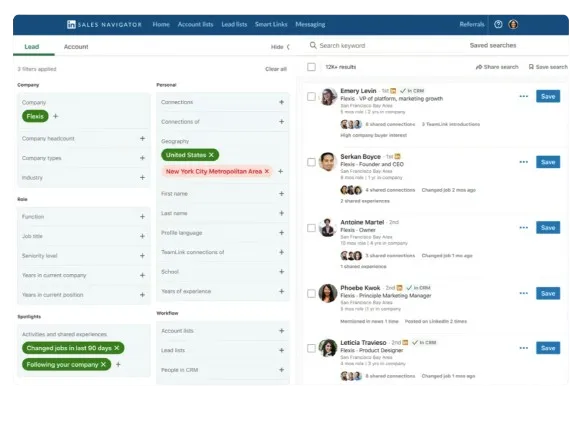This screenshot has width=582, height=429.
Task: Open Lead lists in top navigation
Action: [x=234, y=24]
